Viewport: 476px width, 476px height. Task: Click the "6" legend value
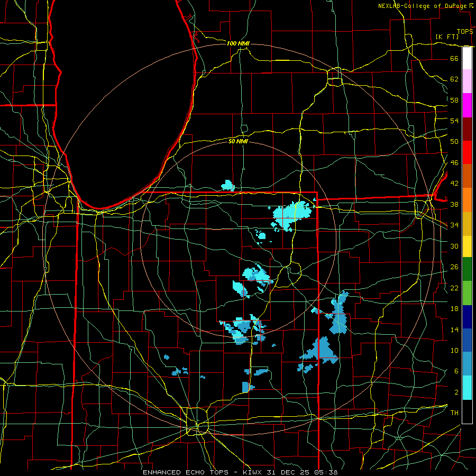pyautogui.click(x=456, y=371)
